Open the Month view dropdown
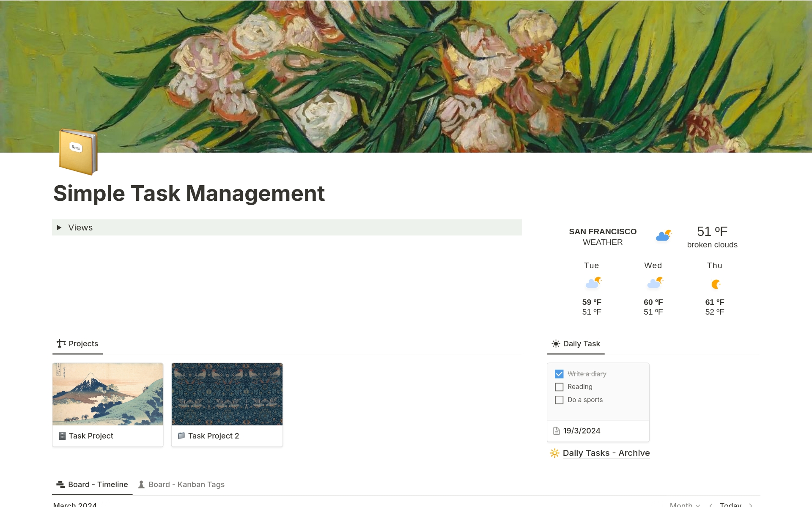 coord(684,504)
